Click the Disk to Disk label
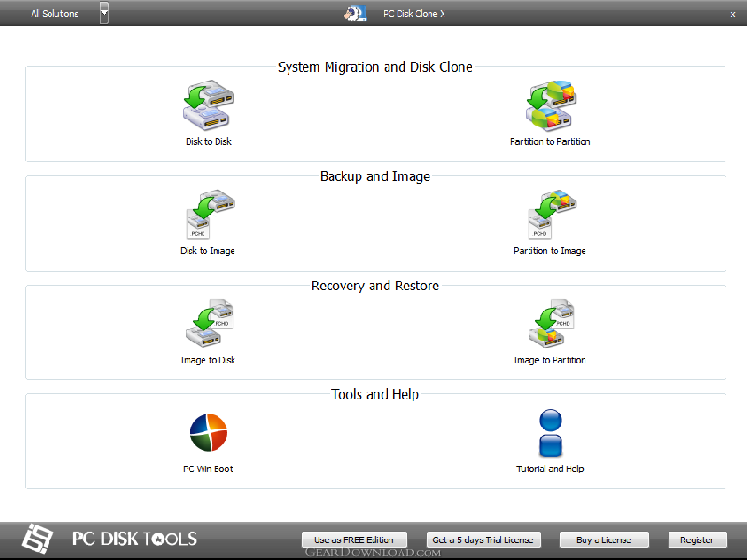Image resolution: width=747 pixels, height=560 pixels. click(x=208, y=142)
